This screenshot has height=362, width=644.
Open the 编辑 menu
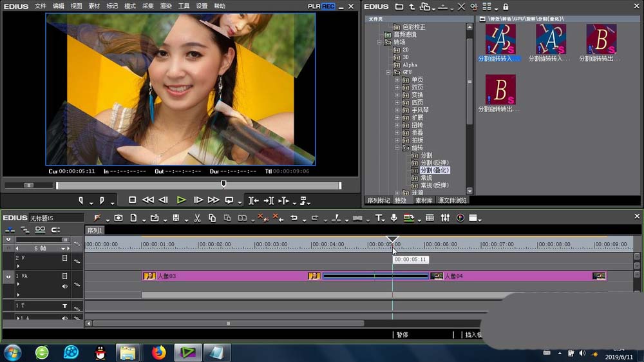coord(59,6)
